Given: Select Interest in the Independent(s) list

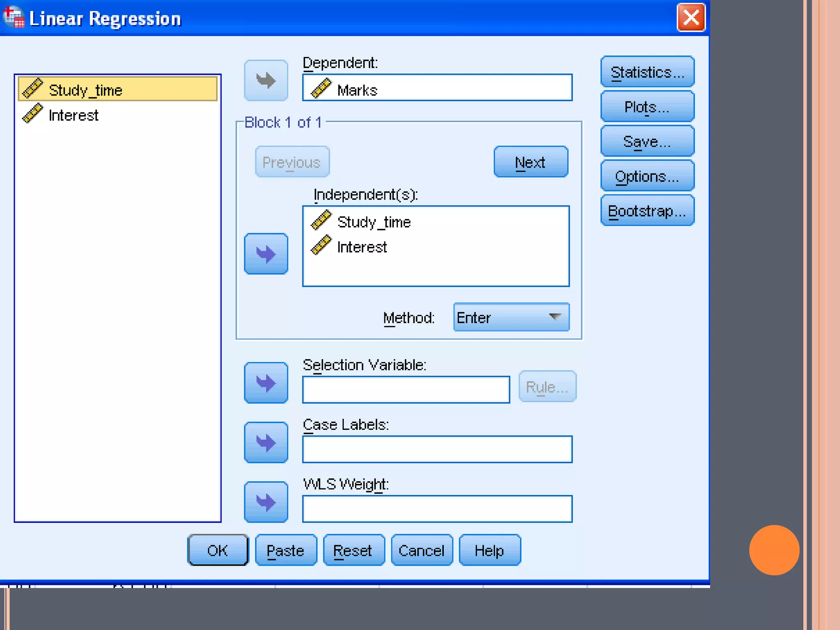Looking at the screenshot, I should pyautogui.click(x=362, y=247).
